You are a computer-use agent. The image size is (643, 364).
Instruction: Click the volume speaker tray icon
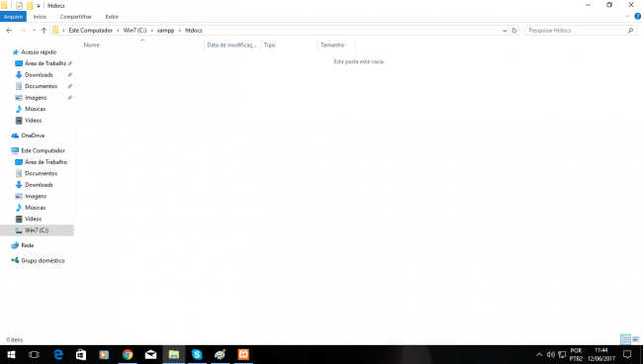(550, 354)
